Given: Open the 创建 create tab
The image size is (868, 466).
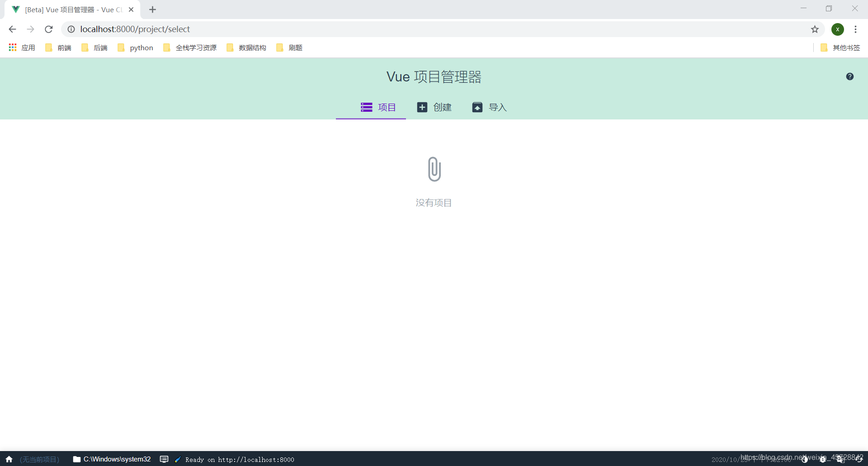Looking at the screenshot, I should (x=434, y=107).
